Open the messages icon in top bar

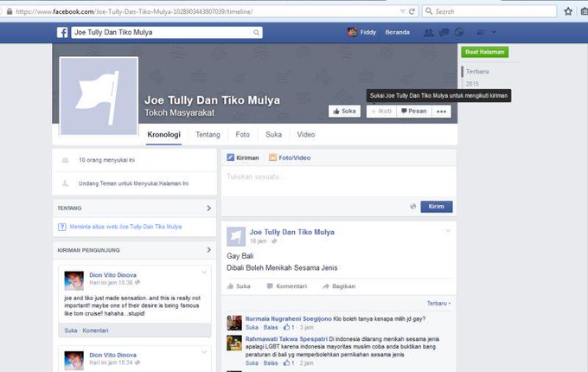coord(444,33)
